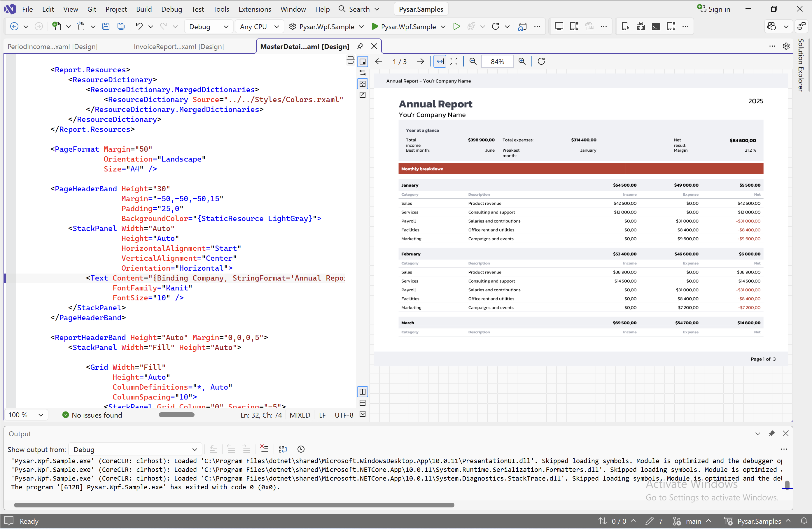Viewport: 812px width, 529px height.
Task: Swap panes with the opposite-arrows icon
Action: (363, 73)
